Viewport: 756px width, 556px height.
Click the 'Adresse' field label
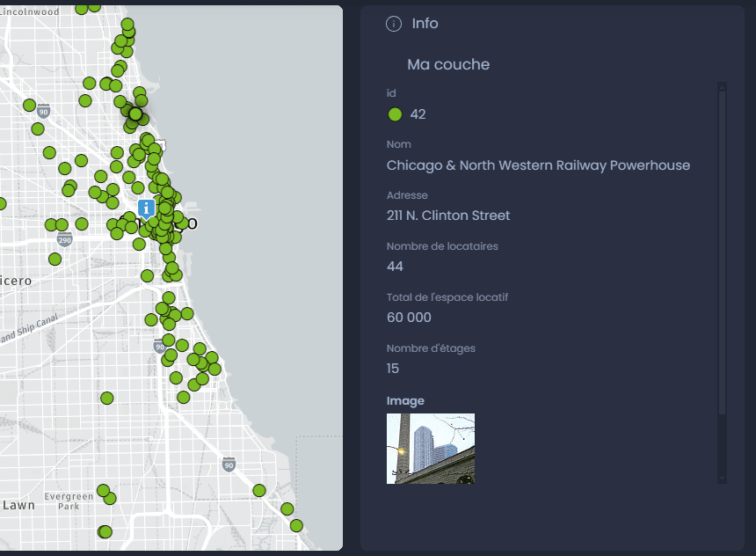(x=407, y=195)
